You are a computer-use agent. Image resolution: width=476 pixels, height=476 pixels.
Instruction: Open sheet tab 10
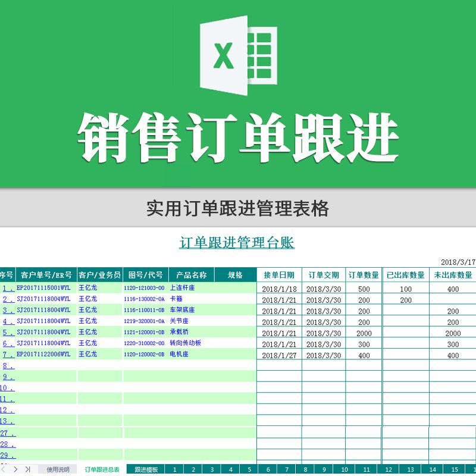(345, 469)
